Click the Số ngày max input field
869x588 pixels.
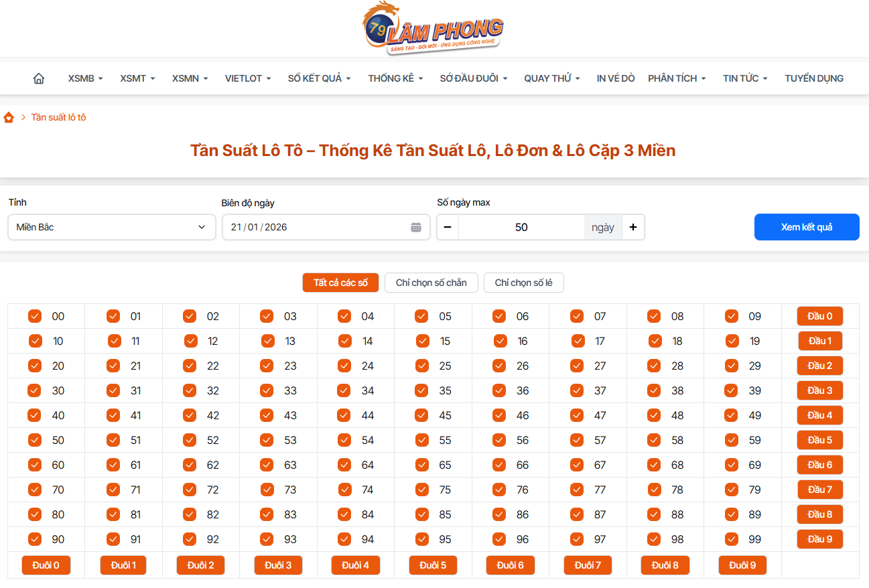point(521,227)
